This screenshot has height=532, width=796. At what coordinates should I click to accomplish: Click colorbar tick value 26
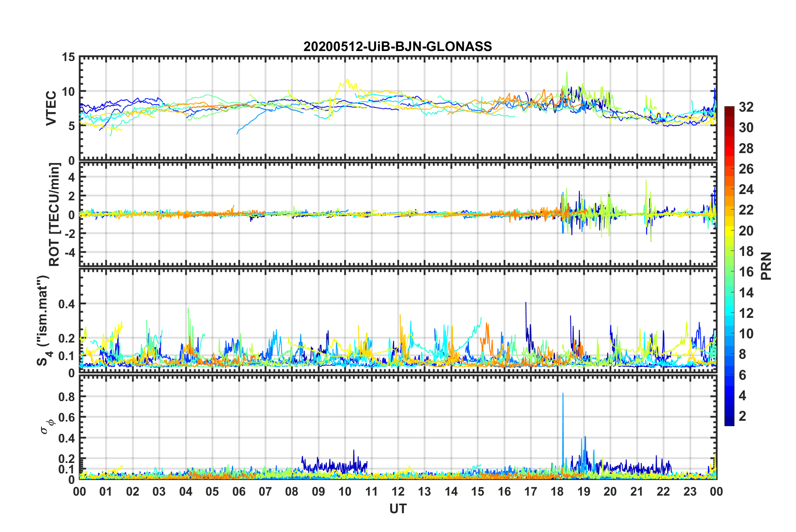coord(746,169)
